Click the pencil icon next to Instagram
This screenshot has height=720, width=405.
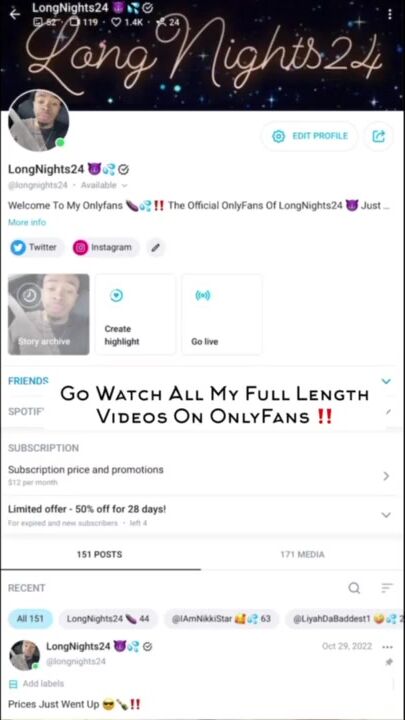156,248
